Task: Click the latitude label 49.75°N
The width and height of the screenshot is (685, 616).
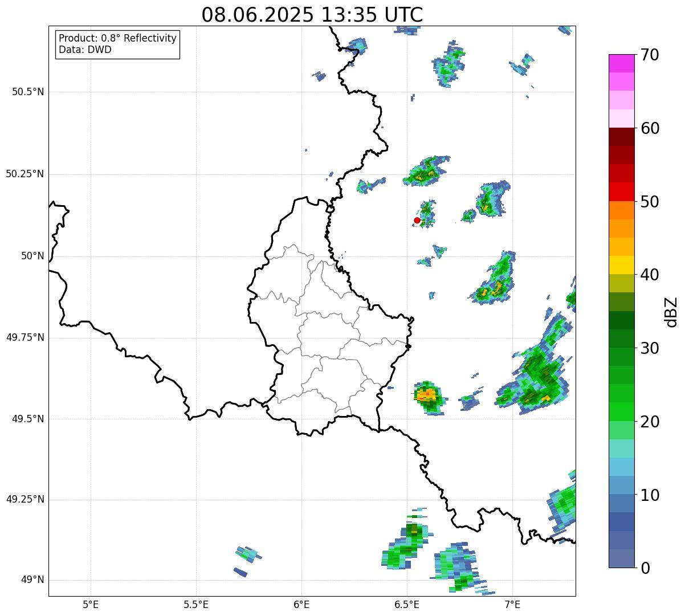Action: click(x=25, y=337)
